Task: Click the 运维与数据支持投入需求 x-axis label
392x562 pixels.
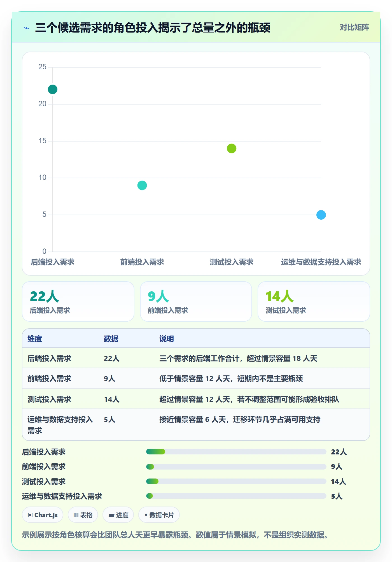Action: coord(321,262)
